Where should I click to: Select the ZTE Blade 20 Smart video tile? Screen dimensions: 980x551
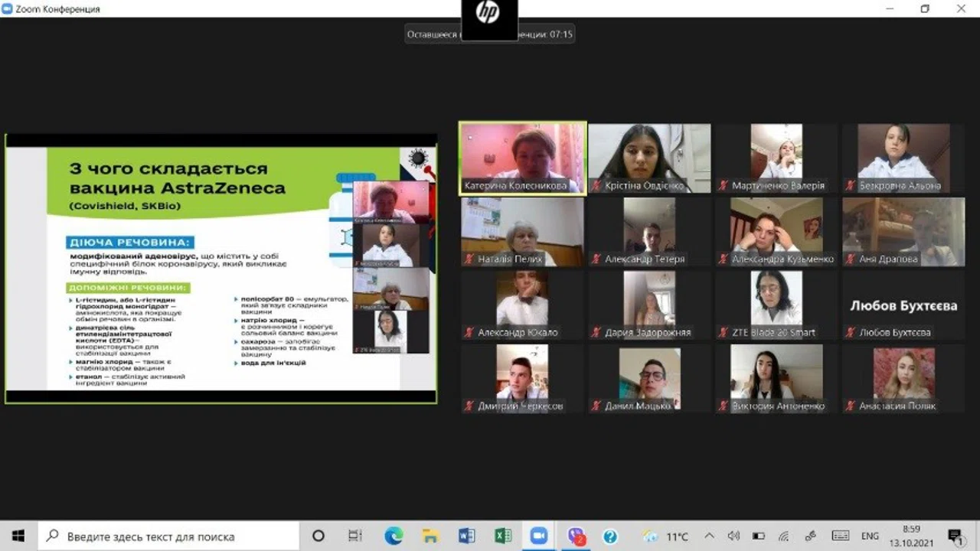coord(776,305)
